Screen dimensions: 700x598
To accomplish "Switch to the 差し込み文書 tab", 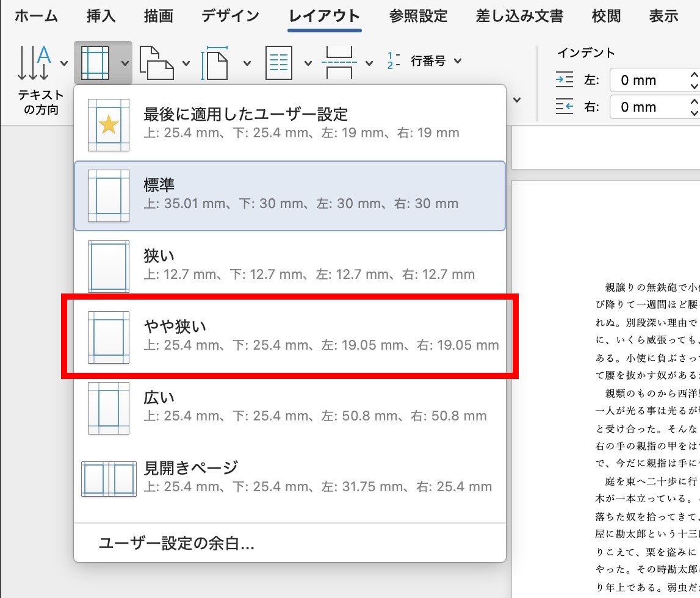I will [519, 16].
